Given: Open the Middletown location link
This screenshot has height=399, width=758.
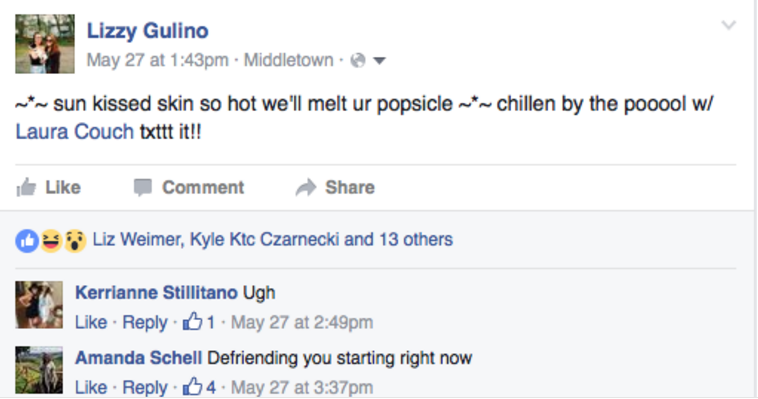Looking at the screenshot, I should 289,60.
